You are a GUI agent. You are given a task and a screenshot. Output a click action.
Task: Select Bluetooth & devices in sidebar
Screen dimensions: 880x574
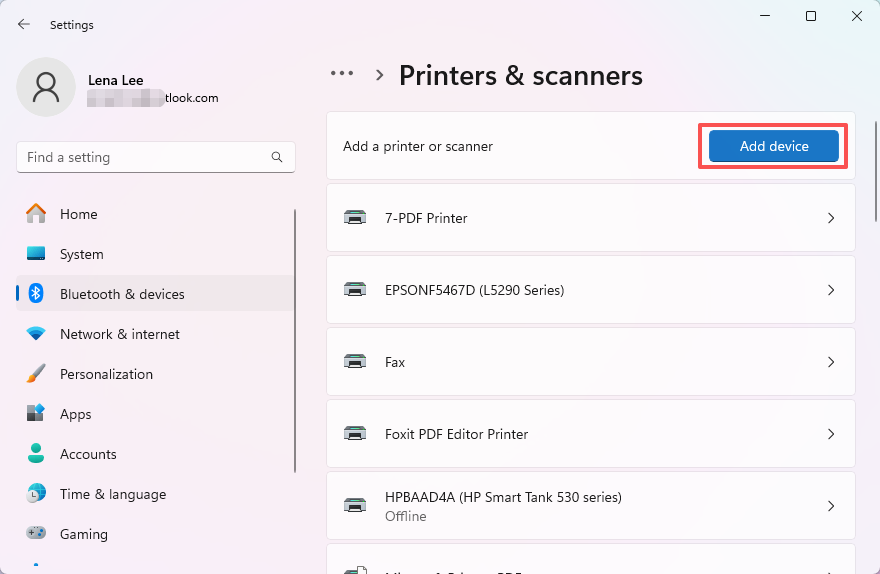coord(122,294)
